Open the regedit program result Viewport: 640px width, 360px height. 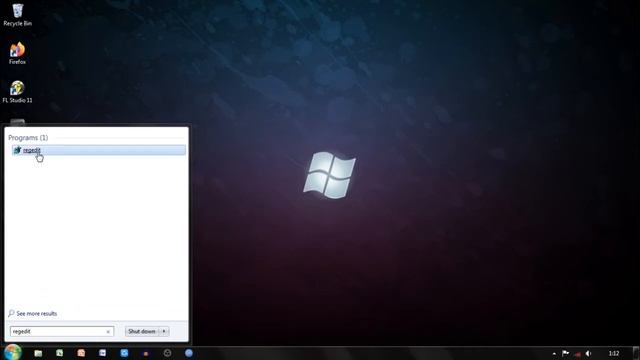[98, 150]
